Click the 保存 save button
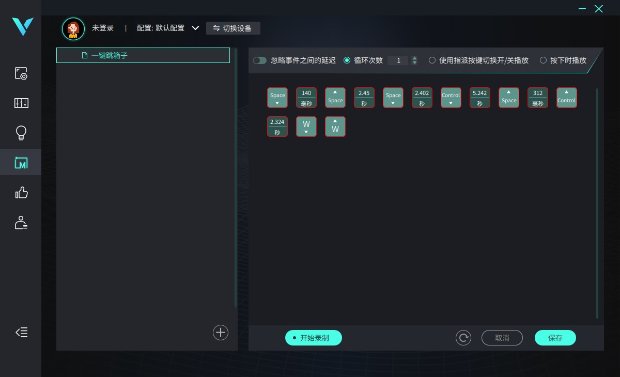The width and height of the screenshot is (620, 377). click(555, 338)
